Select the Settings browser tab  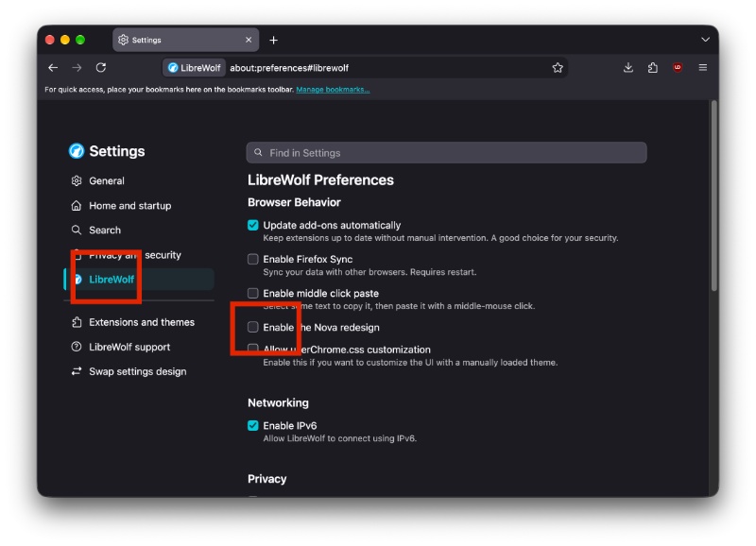click(185, 40)
